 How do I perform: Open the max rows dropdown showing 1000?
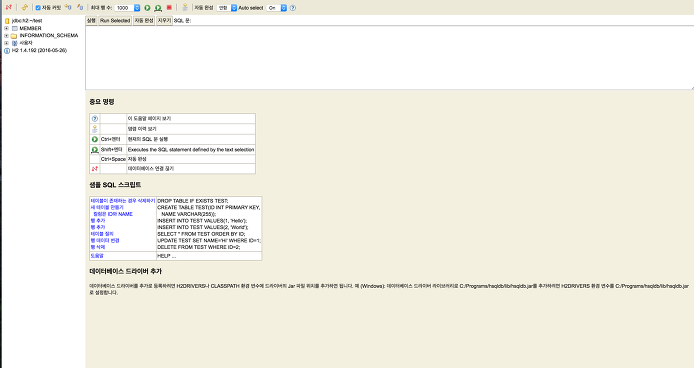click(127, 8)
